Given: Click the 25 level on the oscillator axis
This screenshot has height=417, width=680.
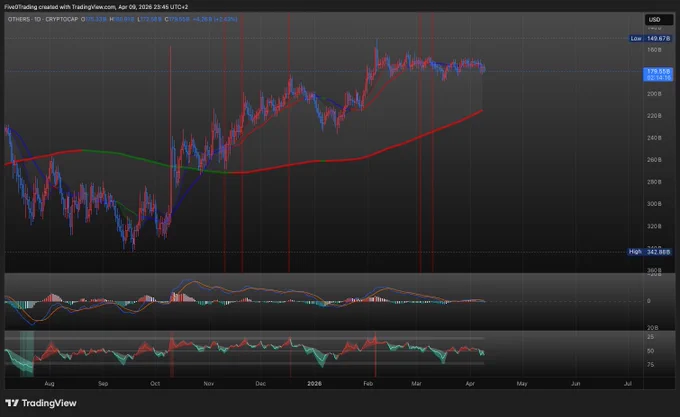Looking at the screenshot, I should coord(651,337).
